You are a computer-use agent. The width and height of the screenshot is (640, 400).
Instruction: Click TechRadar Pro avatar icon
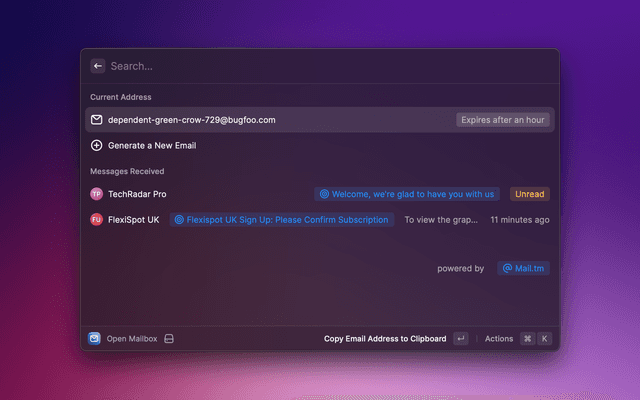(x=97, y=194)
